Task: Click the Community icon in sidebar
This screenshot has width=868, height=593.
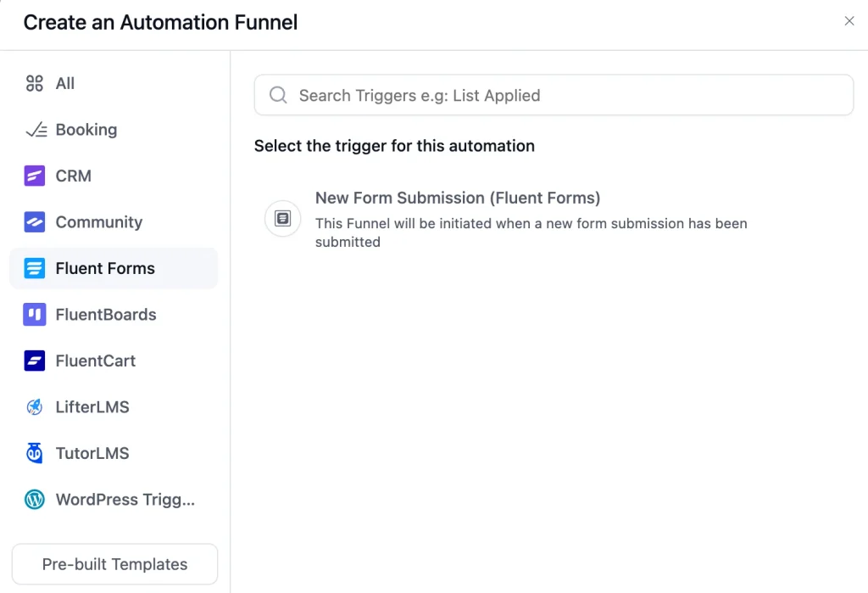Action: (x=34, y=221)
